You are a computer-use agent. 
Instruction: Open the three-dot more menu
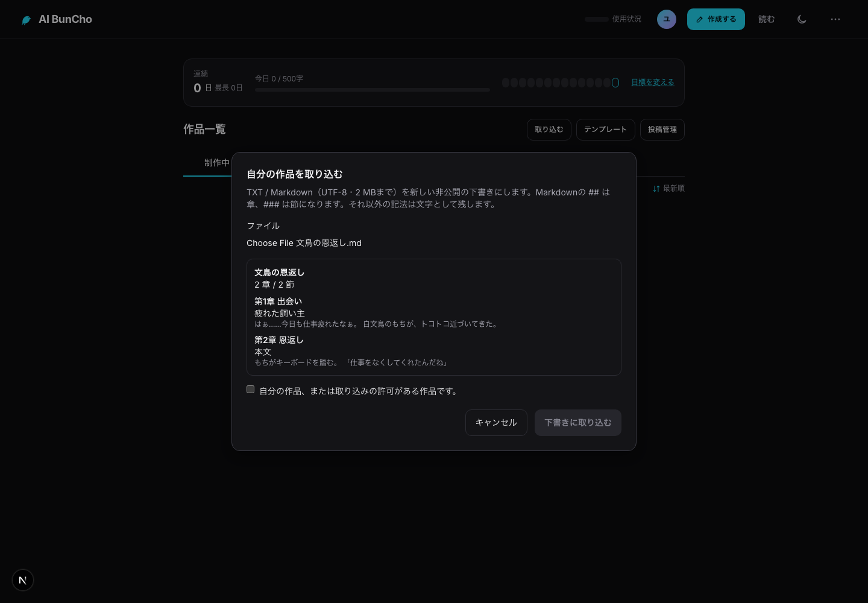[x=835, y=19]
